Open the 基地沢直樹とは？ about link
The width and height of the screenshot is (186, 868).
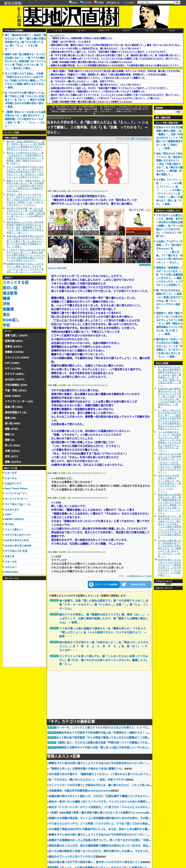(113, 2)
